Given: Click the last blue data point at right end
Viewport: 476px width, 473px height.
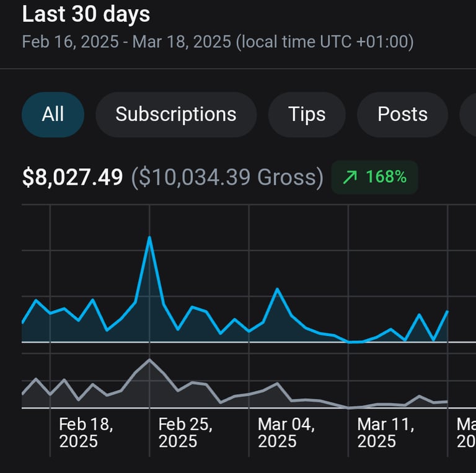Looking at the screenshot, I should pos(447,311).
